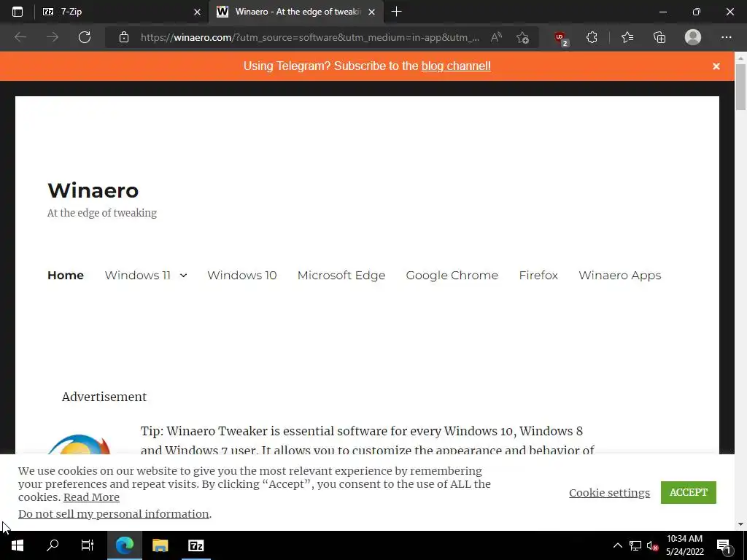Viewport: 747px width, 560px height.
Task: Open uBlock Origin extension icon
Action: 561,38
